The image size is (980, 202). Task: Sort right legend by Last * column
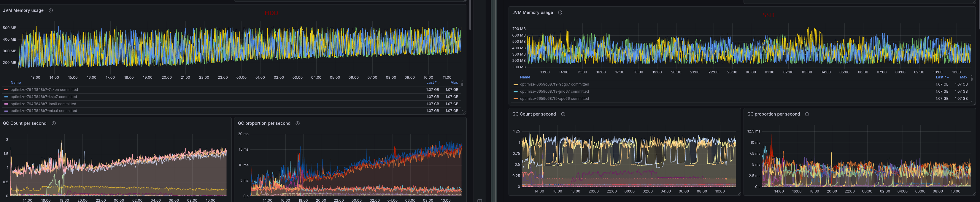(x=942, y=77)
